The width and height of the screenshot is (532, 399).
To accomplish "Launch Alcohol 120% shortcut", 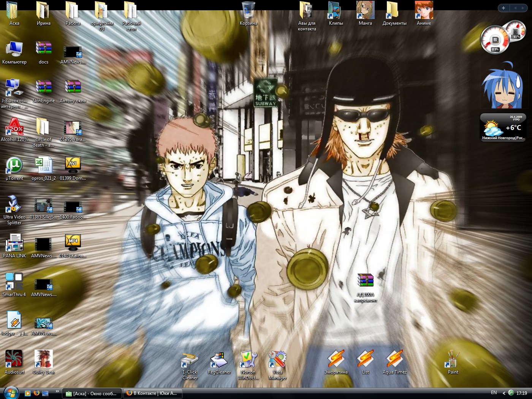I will coord(14,127).
